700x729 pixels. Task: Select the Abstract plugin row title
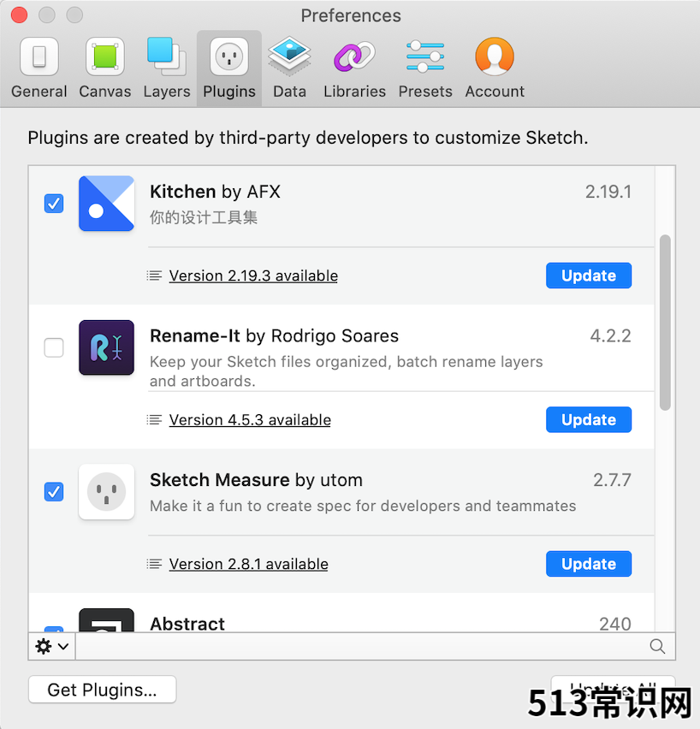point(187,624)
